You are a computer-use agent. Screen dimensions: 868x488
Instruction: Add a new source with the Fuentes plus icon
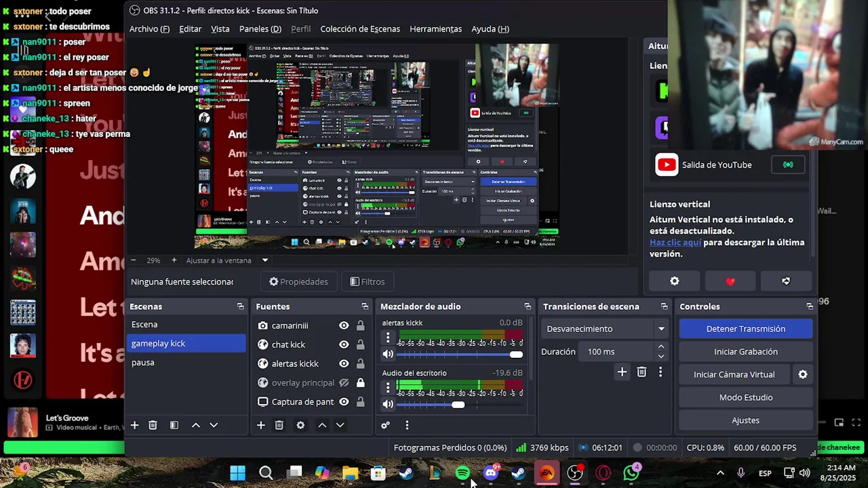click(260, 425)
